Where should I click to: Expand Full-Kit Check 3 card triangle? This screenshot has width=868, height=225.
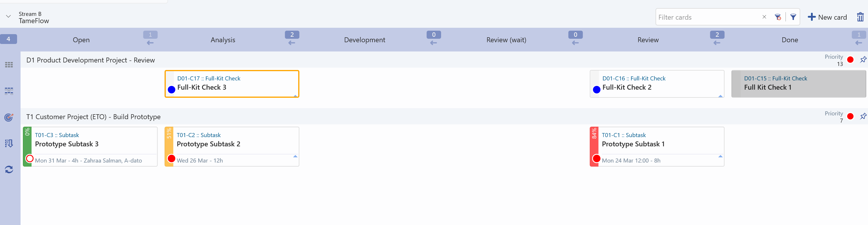click(x=295, y=96)
